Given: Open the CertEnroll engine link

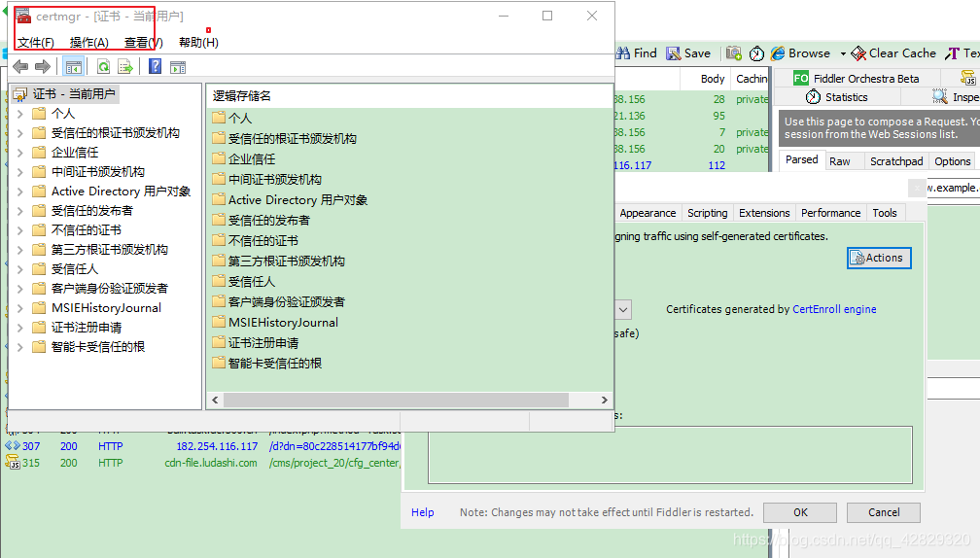Looking at the screenshot, I should point(834,309).
